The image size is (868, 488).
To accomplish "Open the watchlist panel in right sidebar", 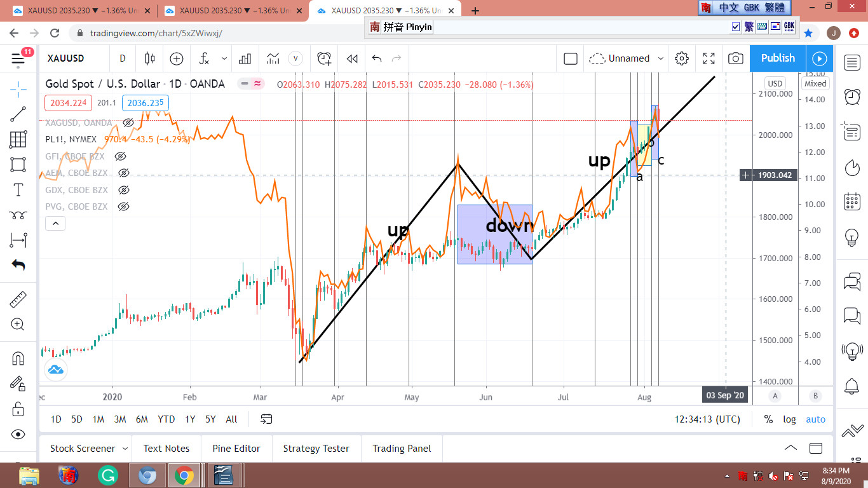I will click(x=851, y=62).
